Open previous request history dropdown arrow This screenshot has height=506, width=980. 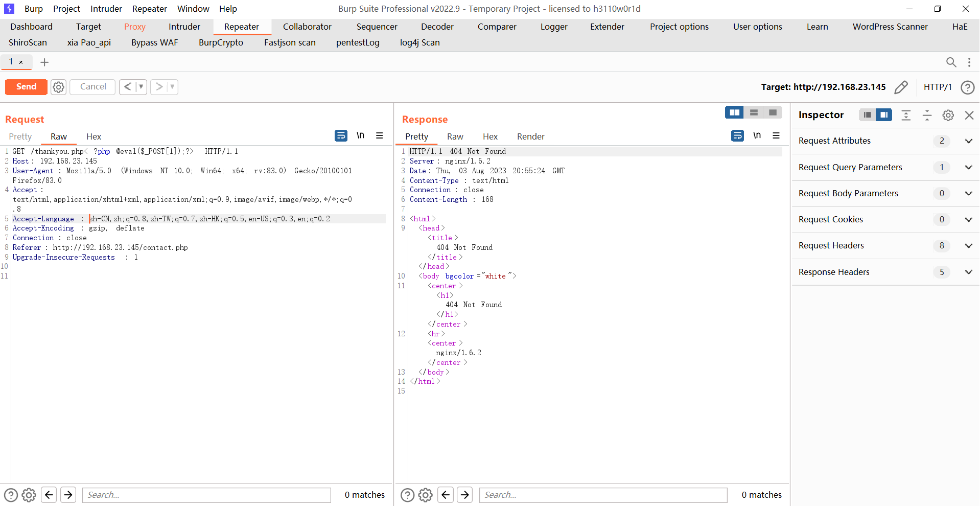[141, 87]
